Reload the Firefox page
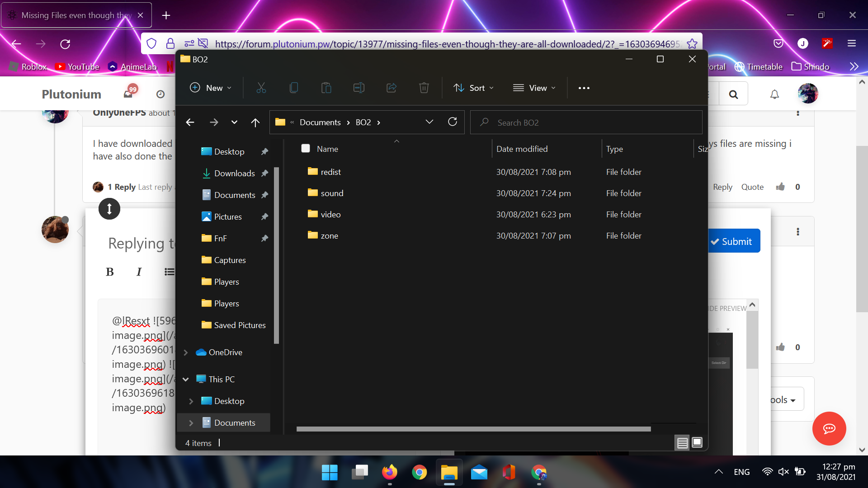The image size is (868, 488). (65, 44)
